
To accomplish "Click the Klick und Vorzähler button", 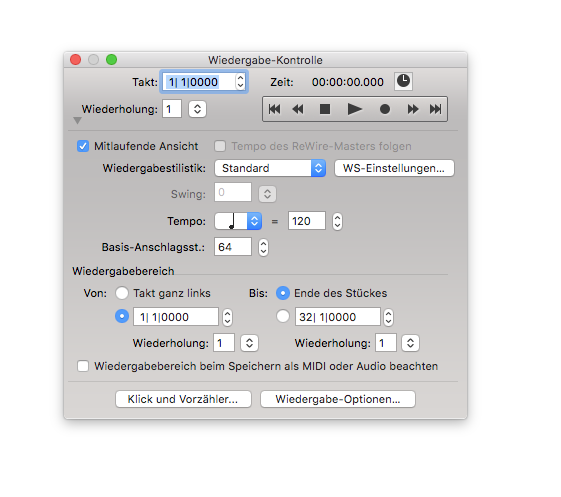I will [183, 399].
